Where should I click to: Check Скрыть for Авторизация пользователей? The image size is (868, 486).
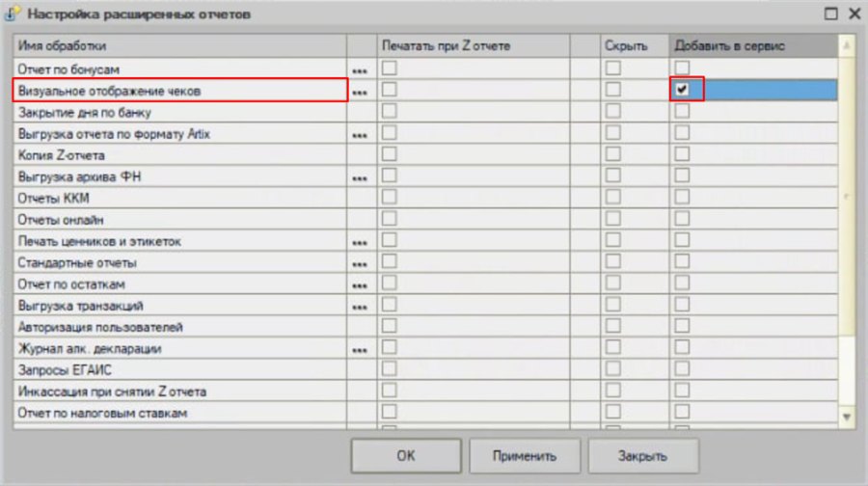[612, 326]
